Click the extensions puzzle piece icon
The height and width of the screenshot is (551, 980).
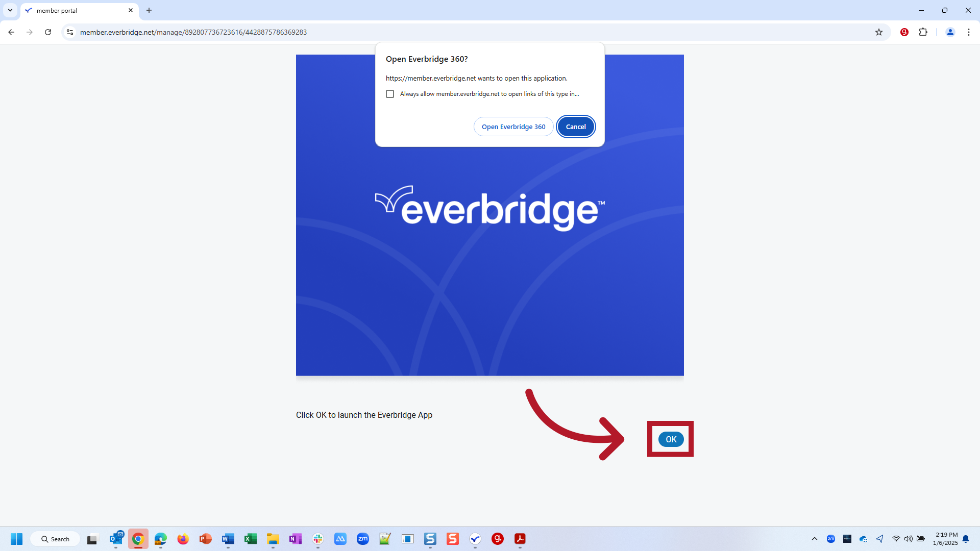(x=924, y=32)
